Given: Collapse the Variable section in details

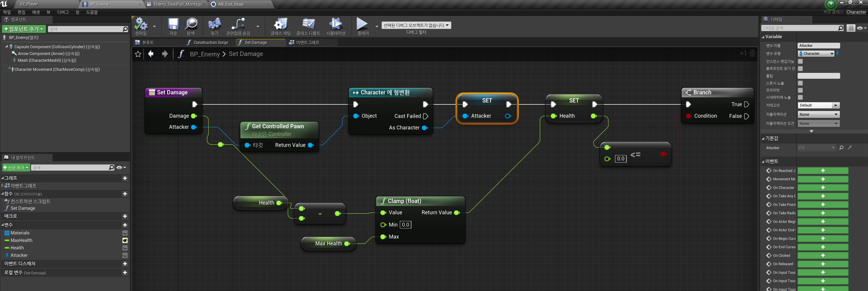Looking at the screenshot, I should coord(763,37).
